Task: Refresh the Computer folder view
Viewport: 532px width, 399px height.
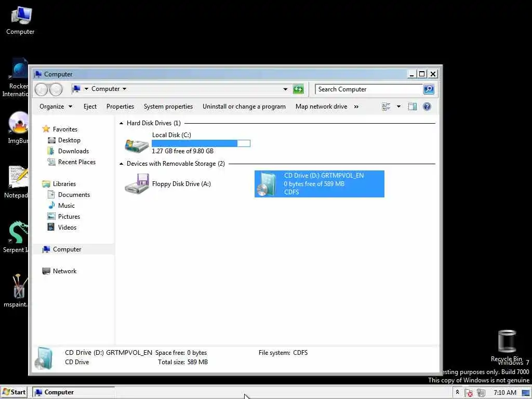Action: tap(298, 89)
